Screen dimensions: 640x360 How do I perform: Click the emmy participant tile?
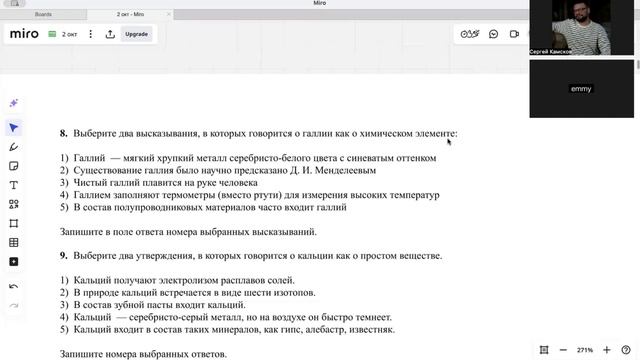pyautogui.click(x=581, y=89)
